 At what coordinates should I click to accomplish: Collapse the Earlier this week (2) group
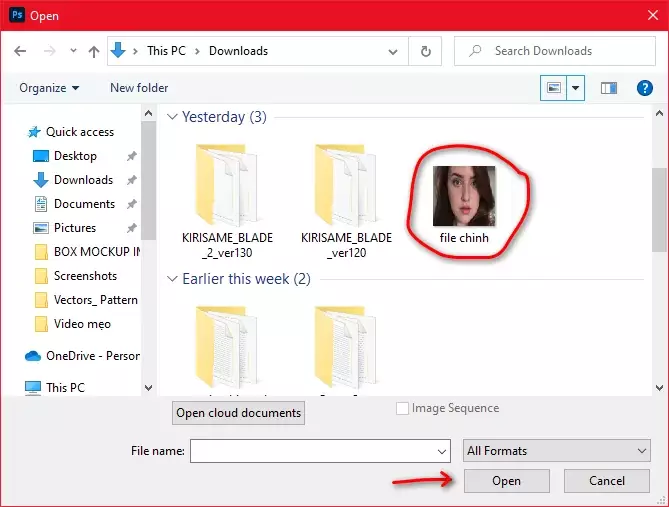[x=172, y=279]
